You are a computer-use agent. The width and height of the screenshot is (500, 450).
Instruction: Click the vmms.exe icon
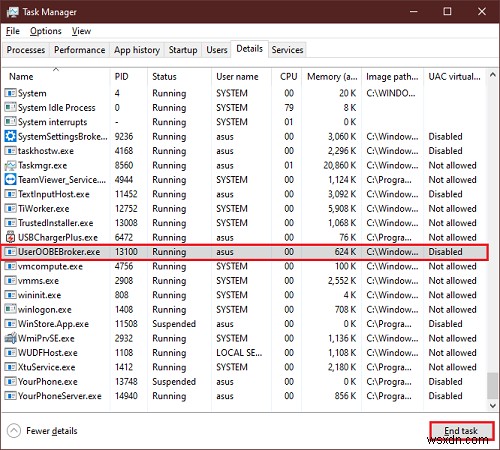click(10, 280)
